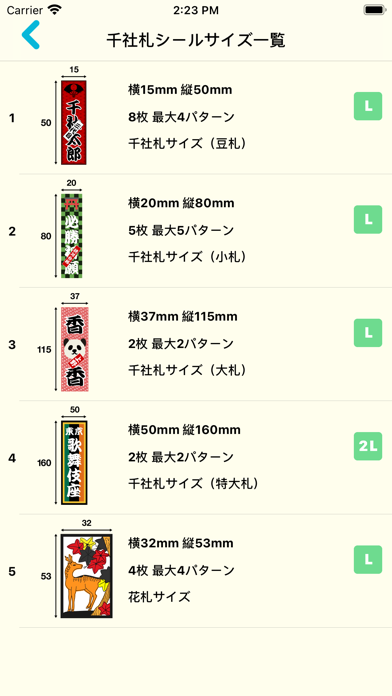Tap row number 4 in the list
The height and width of the screenshot is (696, 392).
tap(12, 458)
